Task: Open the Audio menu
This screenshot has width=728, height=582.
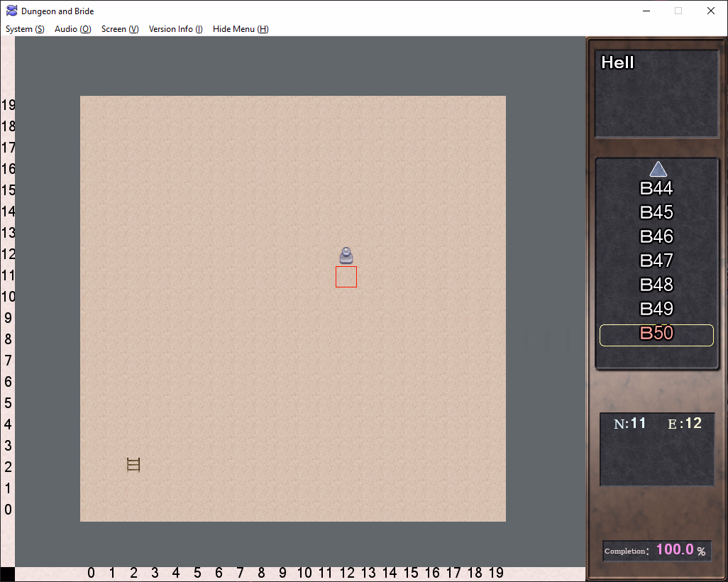Action: click(72, 29)
